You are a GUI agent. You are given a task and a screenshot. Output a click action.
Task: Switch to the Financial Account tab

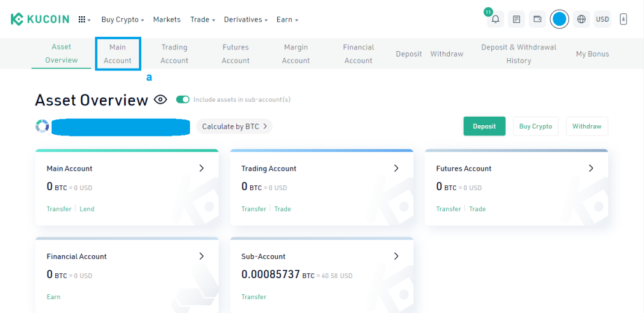click(358, 54)
